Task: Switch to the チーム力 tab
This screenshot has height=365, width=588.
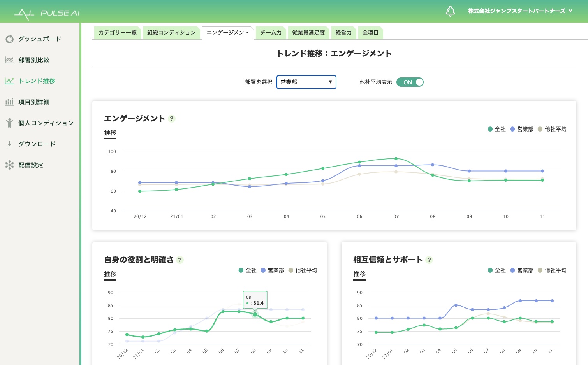Action: pos(271,33)
